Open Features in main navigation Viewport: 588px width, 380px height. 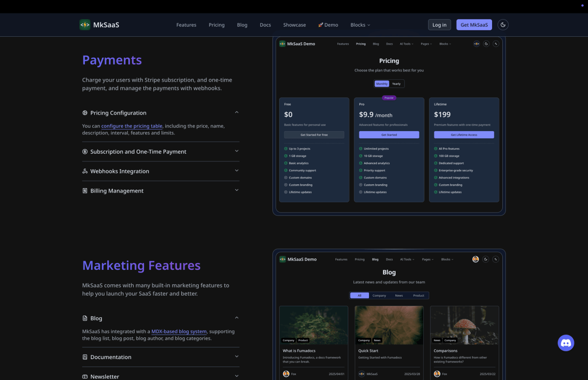[x=186, y=25]
